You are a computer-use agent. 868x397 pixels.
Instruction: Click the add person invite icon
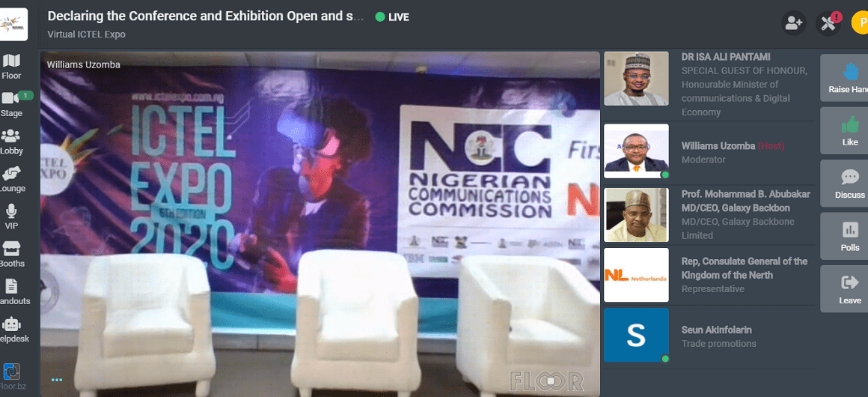pos(793,23)
